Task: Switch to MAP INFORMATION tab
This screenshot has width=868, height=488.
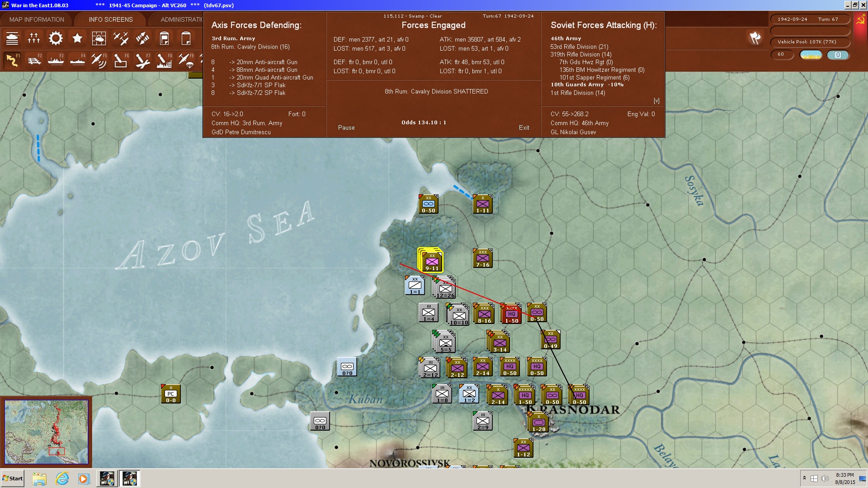Action: (37, 19)
